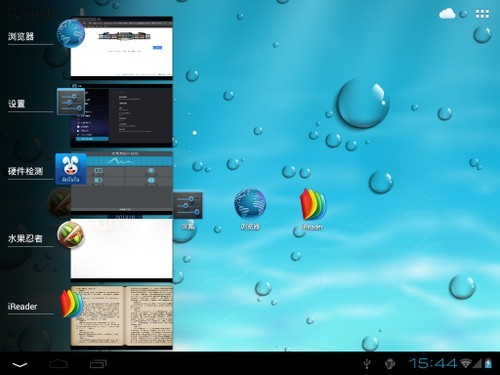Screen dimensions: 500x375
Task: Switch to the browser page thumbnail
Action: (122, 48)
